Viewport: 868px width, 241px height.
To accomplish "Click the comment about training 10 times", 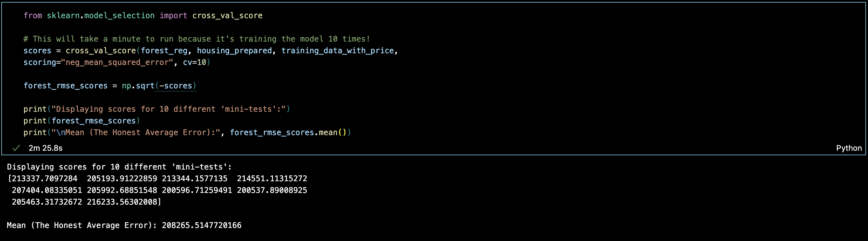I will [196, 39].
